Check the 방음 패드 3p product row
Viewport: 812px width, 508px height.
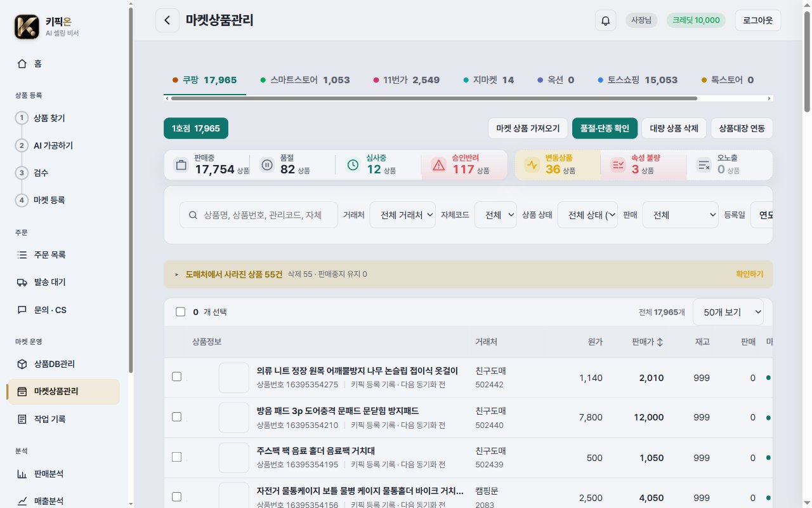[177, 417]
